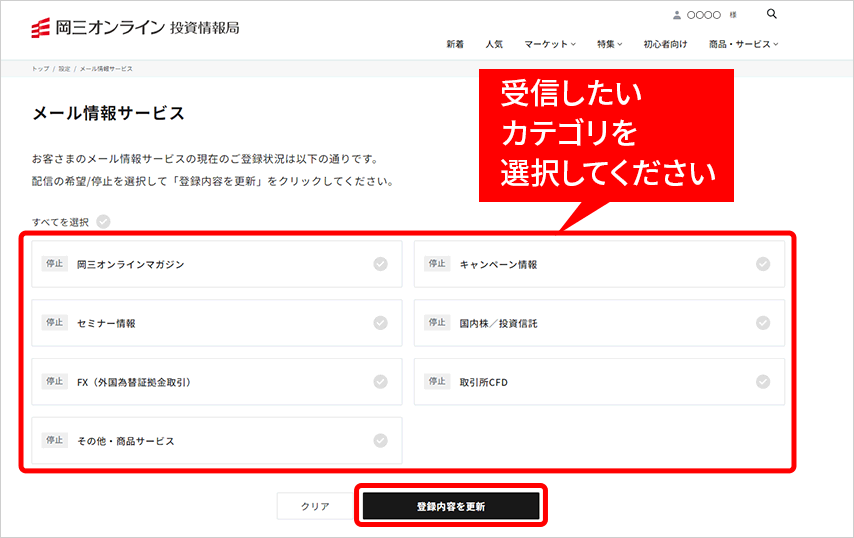
Task: Click the ○○○○ 様 username text
Action: point(711,15)
